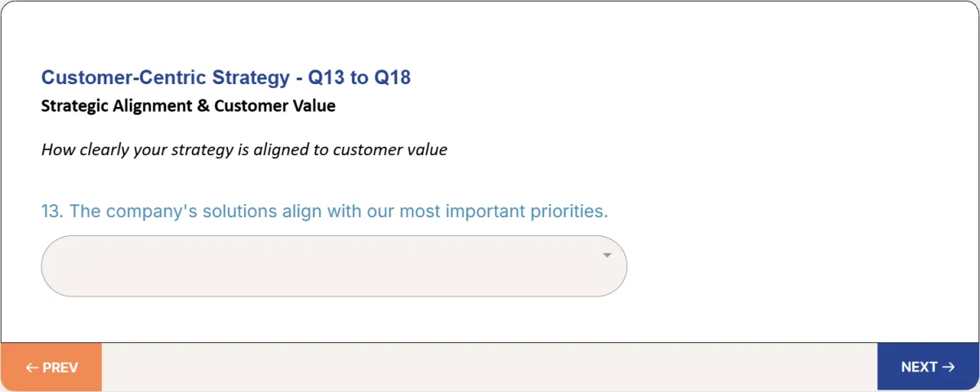Go back to the previous survey page
The image size is (980, 392).
click(51, 367)
